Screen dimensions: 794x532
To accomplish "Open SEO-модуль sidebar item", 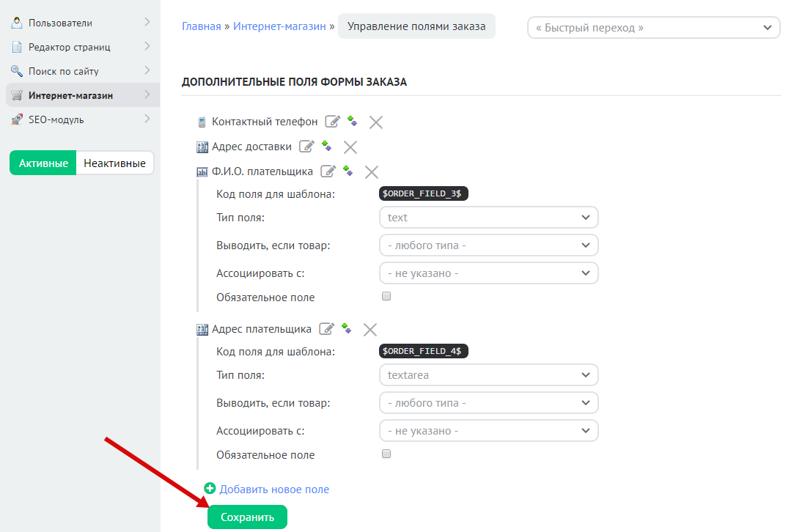I will [56, 119].
